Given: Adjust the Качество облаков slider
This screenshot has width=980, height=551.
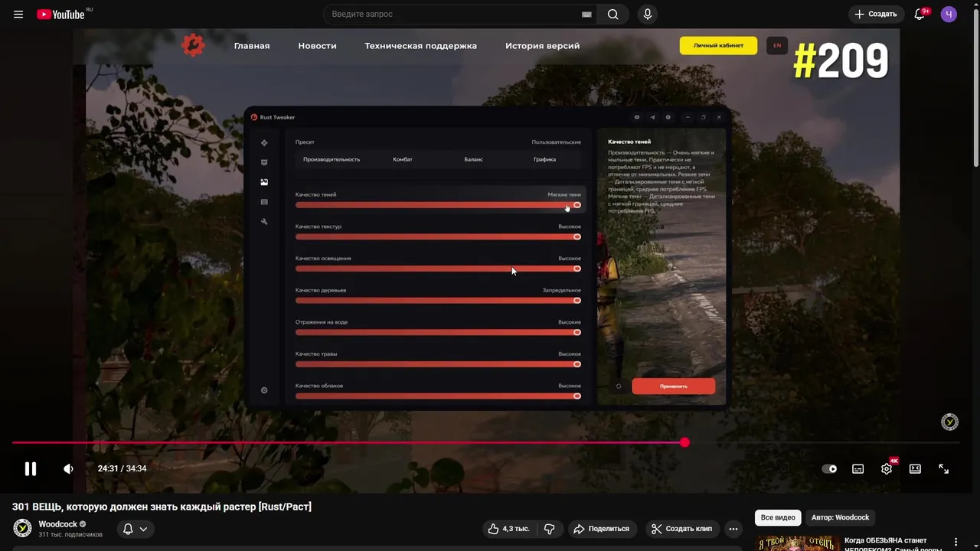Looking at the screenshot, I should click(x=438, y=396).
